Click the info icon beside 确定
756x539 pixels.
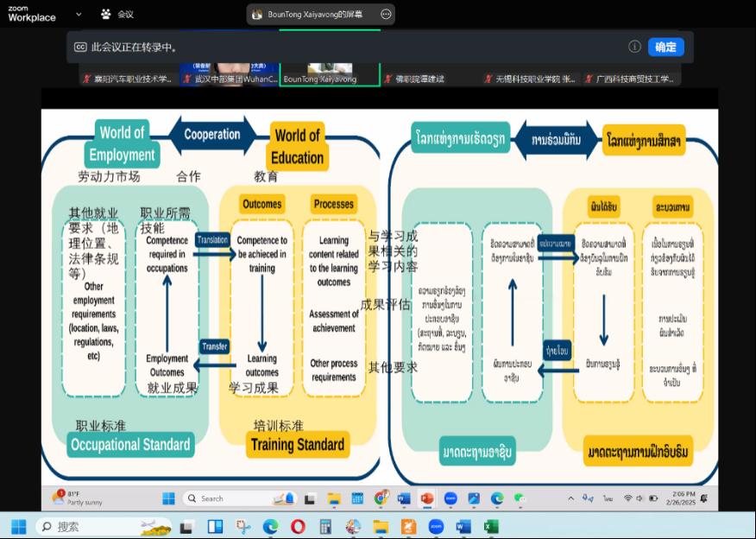(x=634, y=47)
